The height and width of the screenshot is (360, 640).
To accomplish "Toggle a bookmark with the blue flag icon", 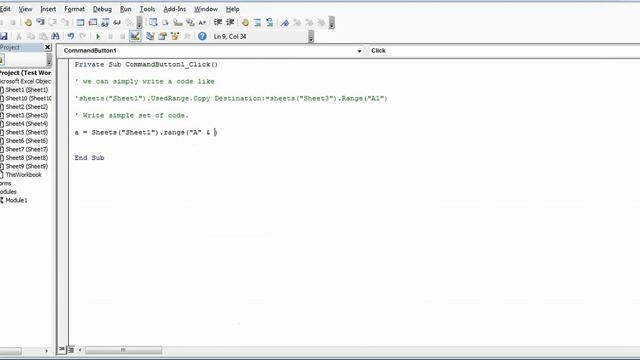I will point(285,22).
